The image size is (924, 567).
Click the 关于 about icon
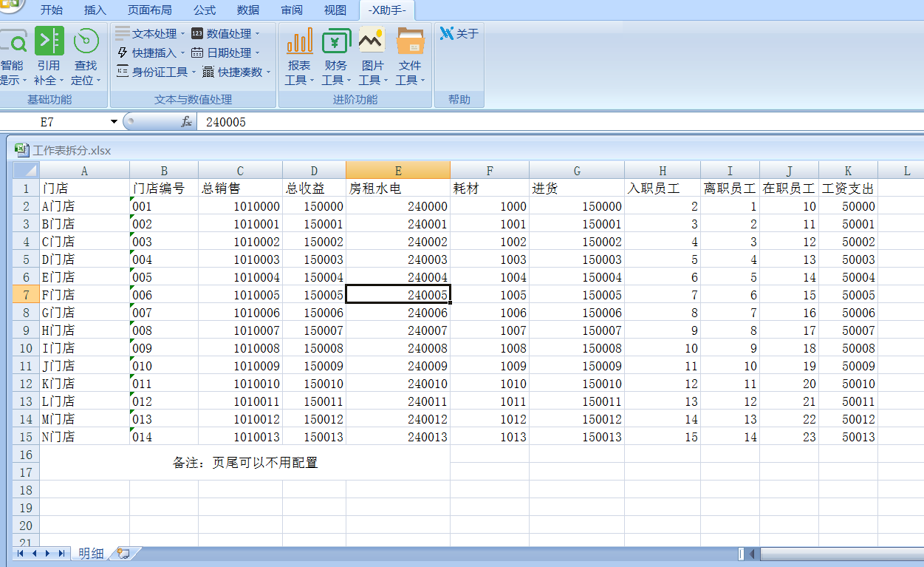(x=447, y=33)
